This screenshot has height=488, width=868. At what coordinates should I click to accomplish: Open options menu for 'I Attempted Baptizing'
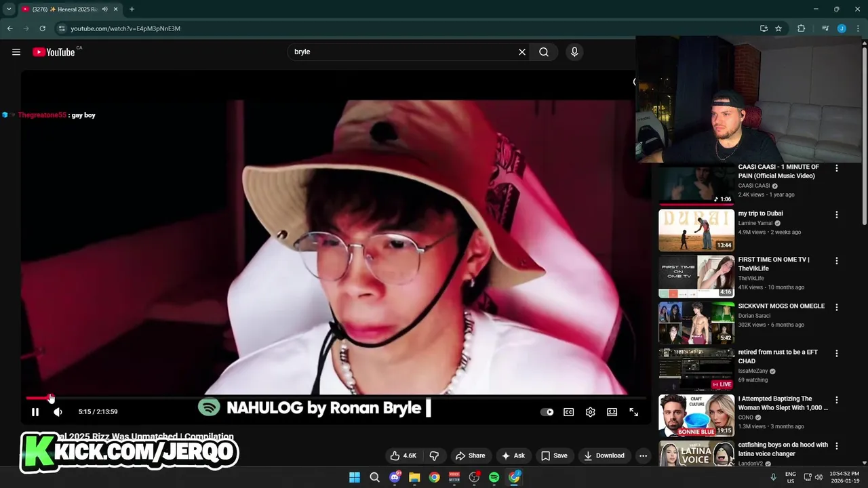(x=836, y=400)
